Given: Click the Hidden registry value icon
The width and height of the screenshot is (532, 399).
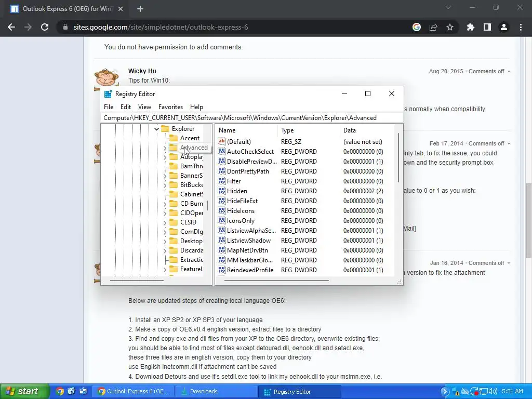Looking at the screenshot, I should click(221, 191).
